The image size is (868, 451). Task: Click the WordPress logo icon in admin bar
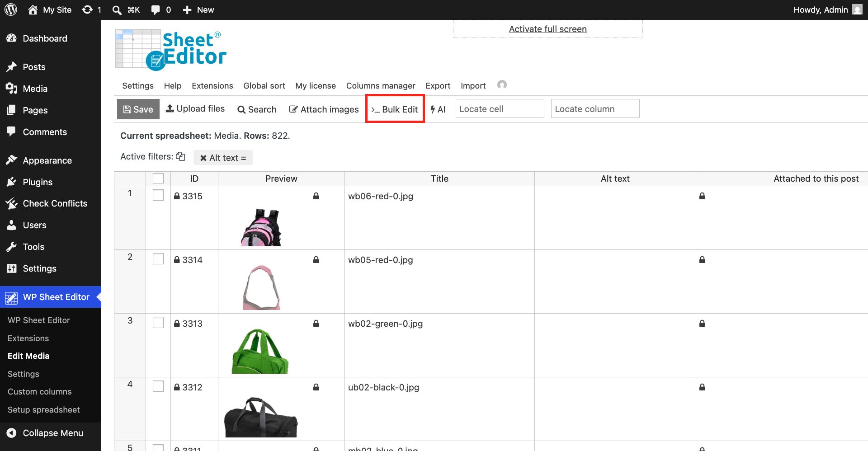[11, 9]
